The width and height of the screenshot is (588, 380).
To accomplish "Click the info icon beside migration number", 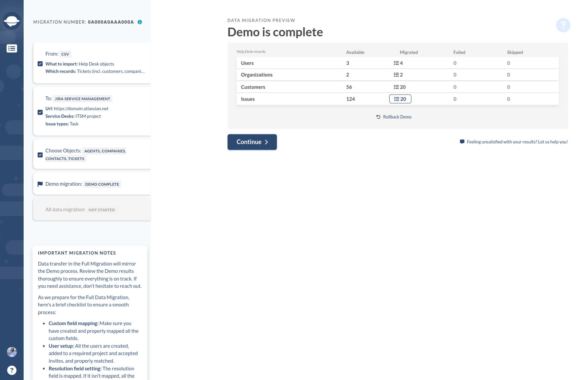I will tap(140, 22).
